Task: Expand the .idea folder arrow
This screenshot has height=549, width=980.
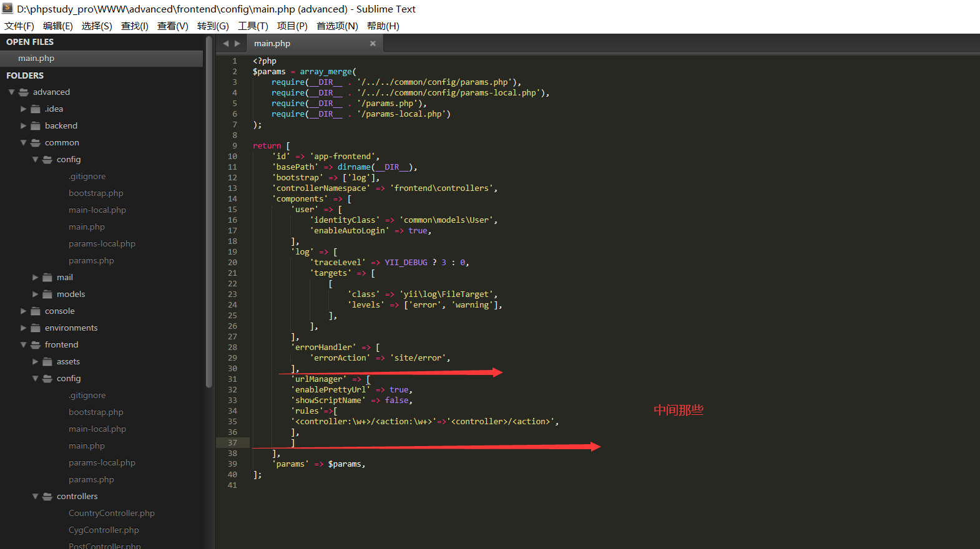Action: click(23, 109)
